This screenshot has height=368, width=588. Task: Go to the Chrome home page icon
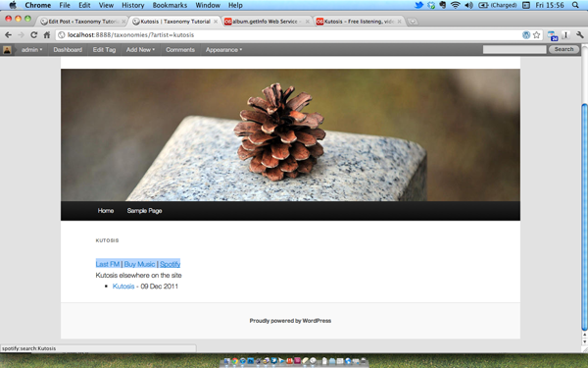[x=46, y=35]
